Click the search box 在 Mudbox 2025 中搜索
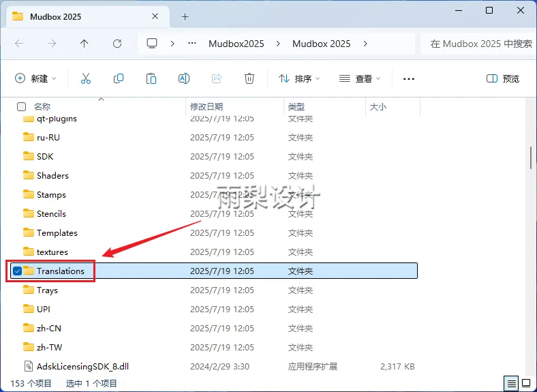This screenshot has width=537, height=392. click(x=478, y=44)
